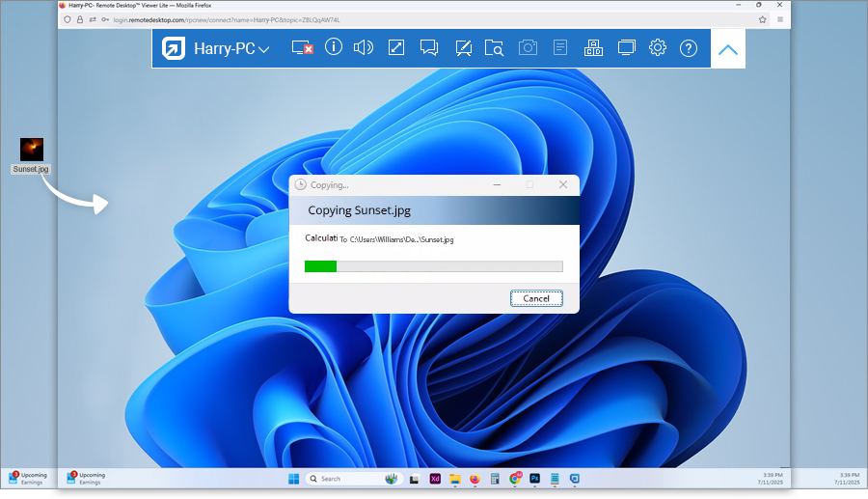Click the copy progress bar
The image size is (868, 499).
click(x=433, y=266)
